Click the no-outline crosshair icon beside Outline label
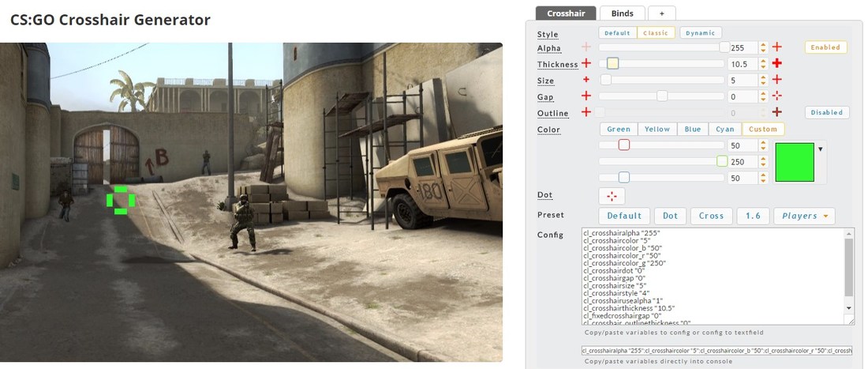868x369 pixels. click(x=586, y=112)
